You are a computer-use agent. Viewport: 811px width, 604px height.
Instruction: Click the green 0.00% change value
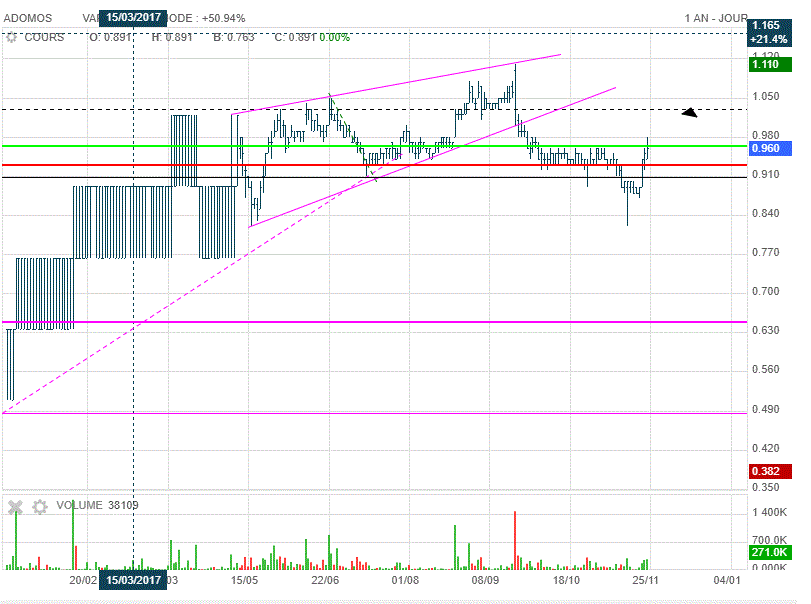pos(335,37)
